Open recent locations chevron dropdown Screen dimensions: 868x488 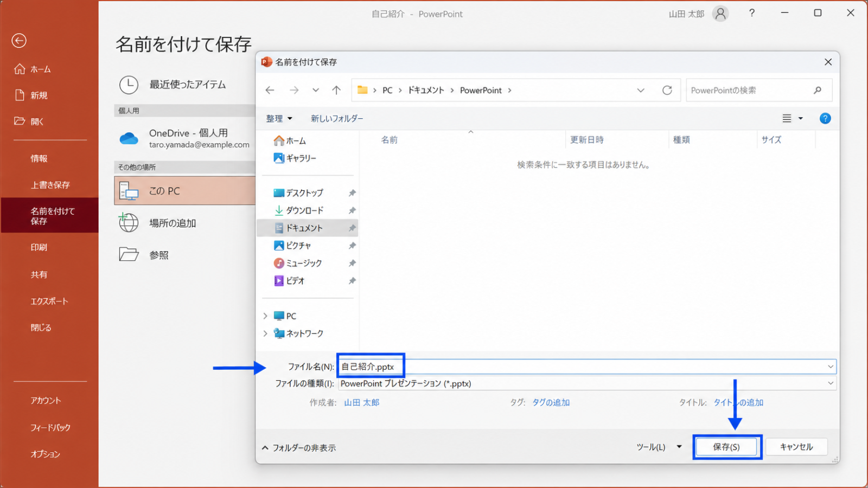pyautogui.click(x=315, y=90)
